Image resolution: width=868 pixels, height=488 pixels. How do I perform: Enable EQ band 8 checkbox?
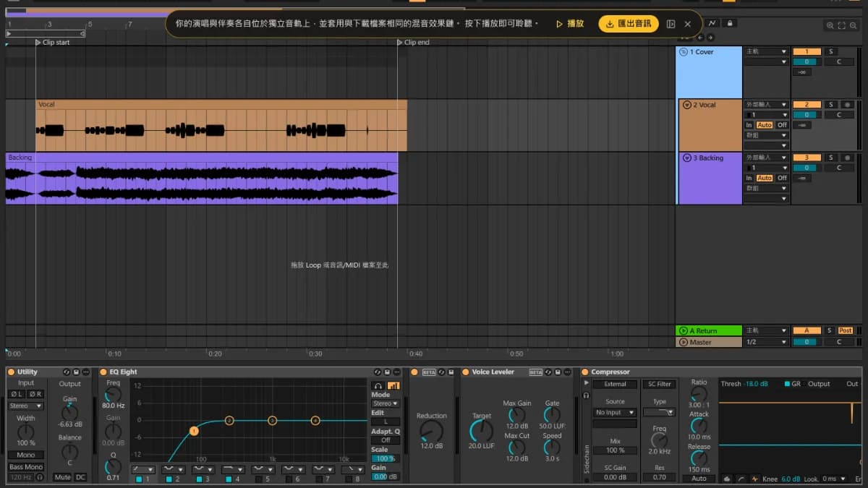coord(348,479)
